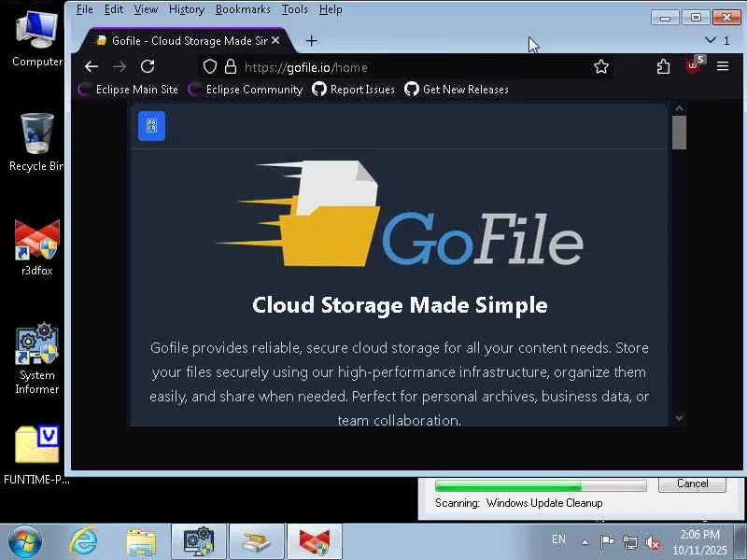Cancel the Disk Cleanup scan

click(x=692, y=483)
